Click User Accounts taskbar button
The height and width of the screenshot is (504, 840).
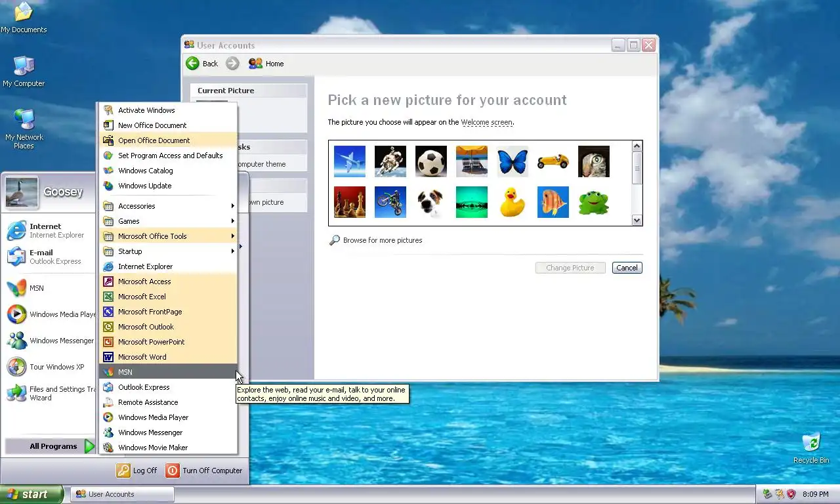[x=122, y=494]
